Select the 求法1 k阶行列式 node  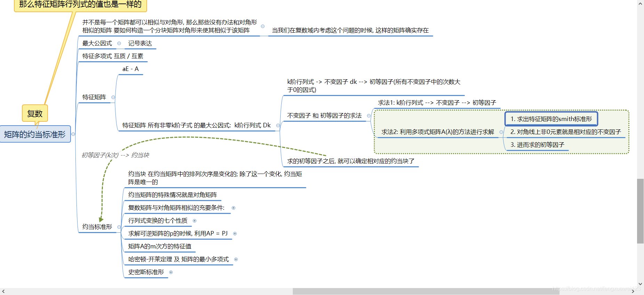pyautogui.click(x=437, y=103)
